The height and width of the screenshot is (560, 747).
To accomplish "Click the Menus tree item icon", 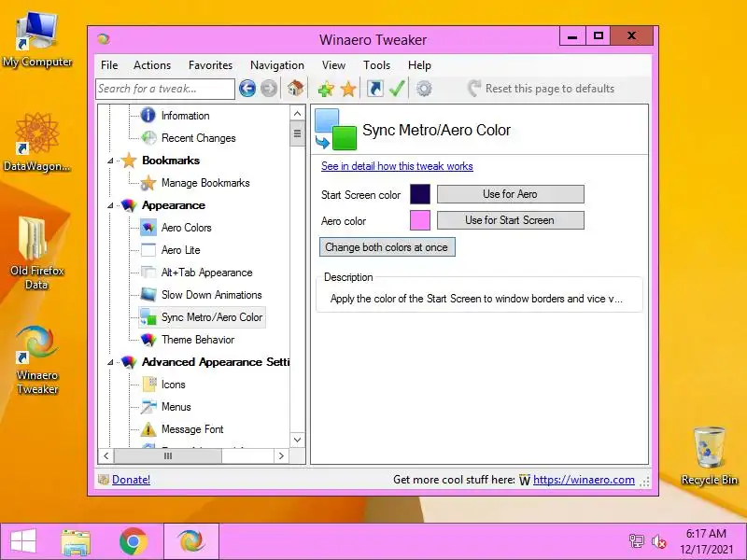I will [148, 407].
